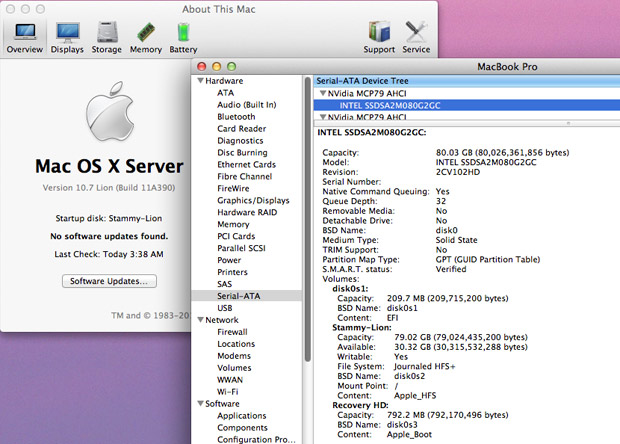Select Configuration Pro… under Software
This screenshot has width=620, height=444.
pyautogui.click(x=256, y=440)
